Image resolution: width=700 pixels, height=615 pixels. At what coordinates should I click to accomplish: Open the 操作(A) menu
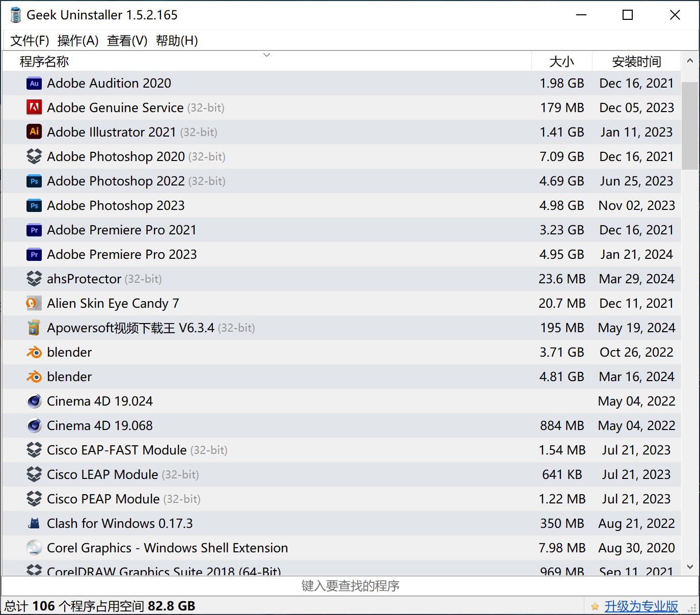[78, 41]
